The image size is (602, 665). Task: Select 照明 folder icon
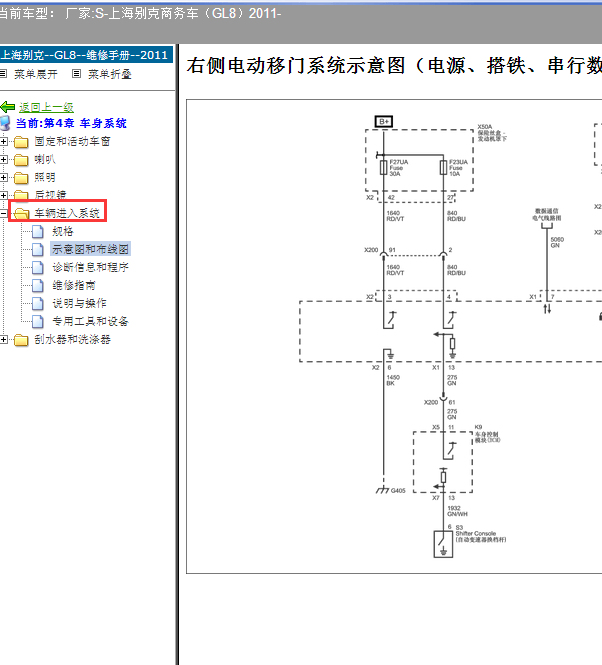[21, 178]
